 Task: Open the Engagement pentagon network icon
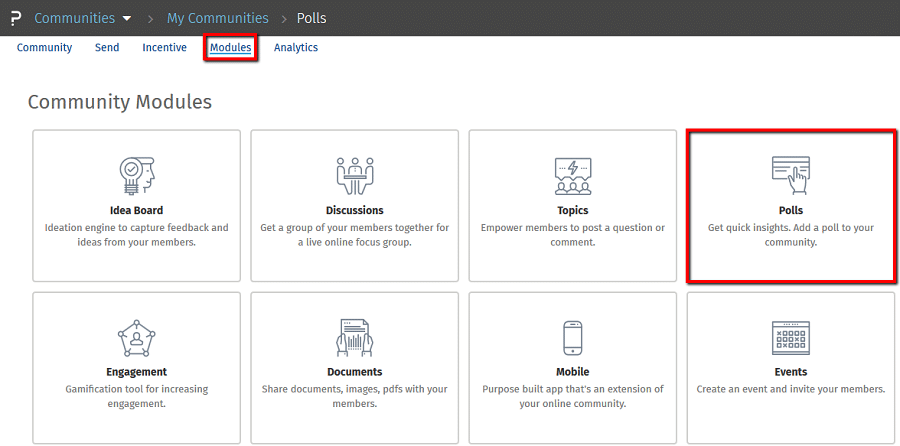(137, 338)
